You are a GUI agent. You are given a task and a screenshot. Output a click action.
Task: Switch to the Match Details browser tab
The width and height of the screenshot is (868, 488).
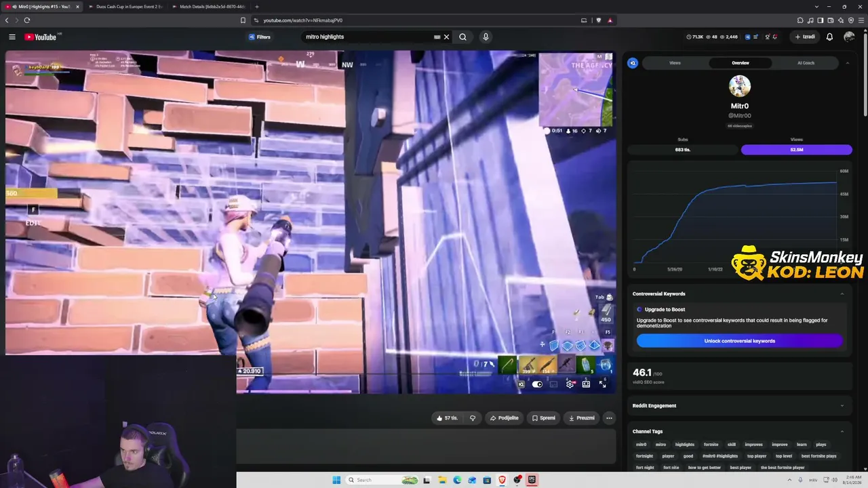(x=209, y=7)
